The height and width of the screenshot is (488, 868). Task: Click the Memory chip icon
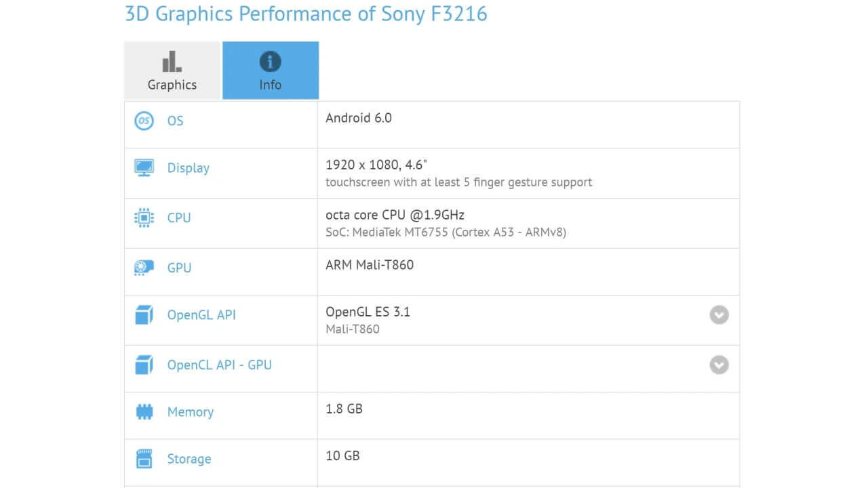coord(143,411)
